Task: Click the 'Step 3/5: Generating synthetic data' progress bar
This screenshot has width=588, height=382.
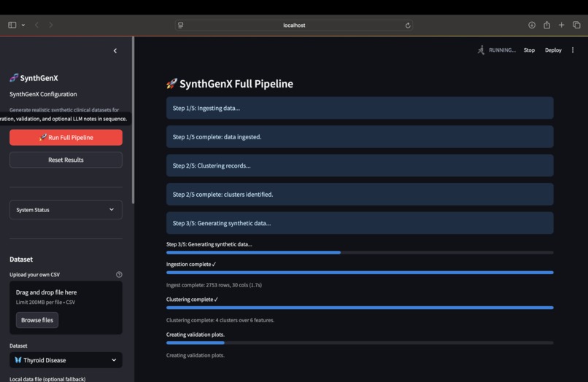Action: tap(360, 253)
